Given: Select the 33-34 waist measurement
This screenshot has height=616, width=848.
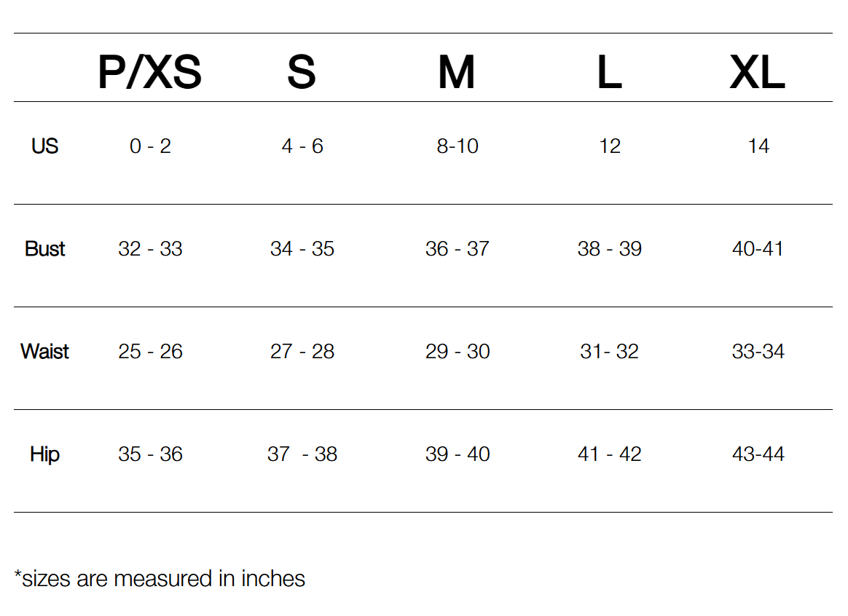Looking at the screenshot, I should pos(758,352).
